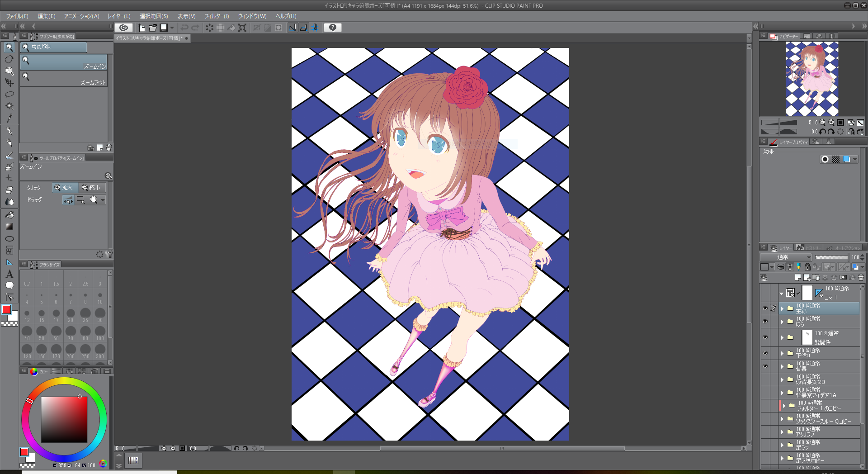
Task: Pick brush size 10 preset
Action: click(x=100, y=298)
